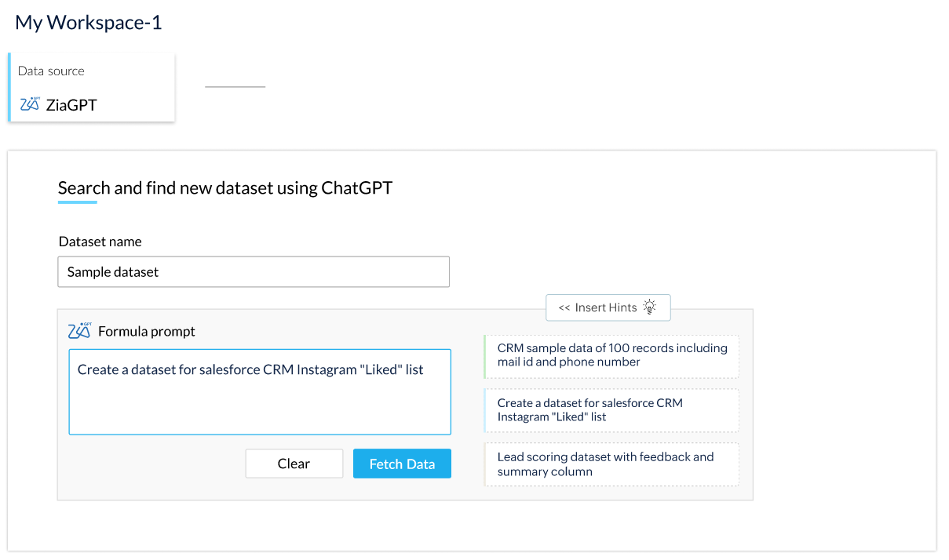The image size is (949, 560).
Task: Click the connector line beside Data source card
Action: 235,86
